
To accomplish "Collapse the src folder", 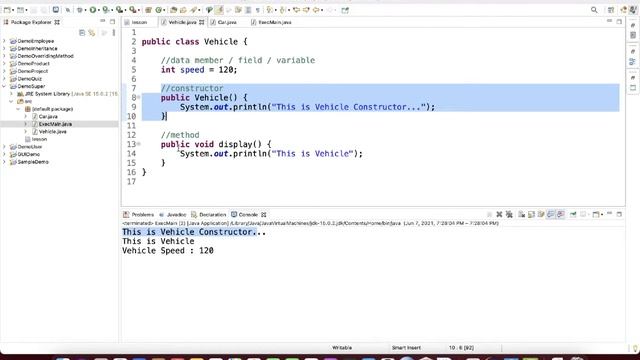I will [11, 101].
